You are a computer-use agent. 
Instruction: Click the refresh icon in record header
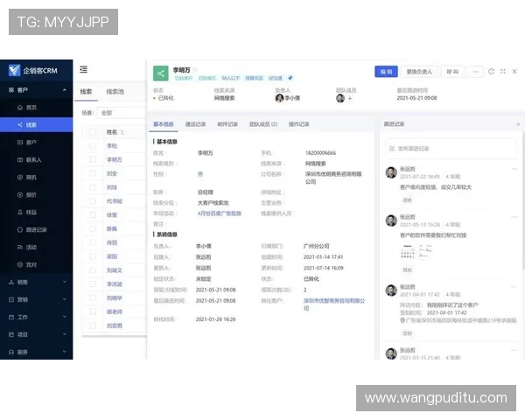pos(492,71)
